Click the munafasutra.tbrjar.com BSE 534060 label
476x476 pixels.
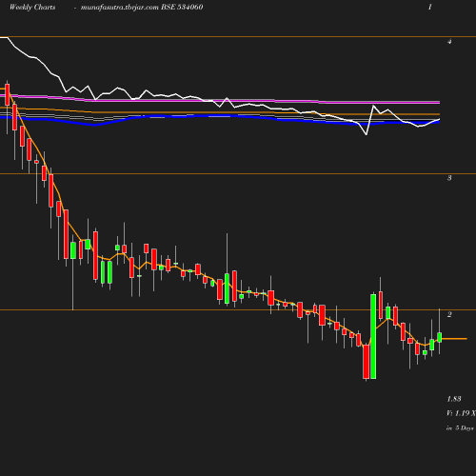[x=142, y=8]
